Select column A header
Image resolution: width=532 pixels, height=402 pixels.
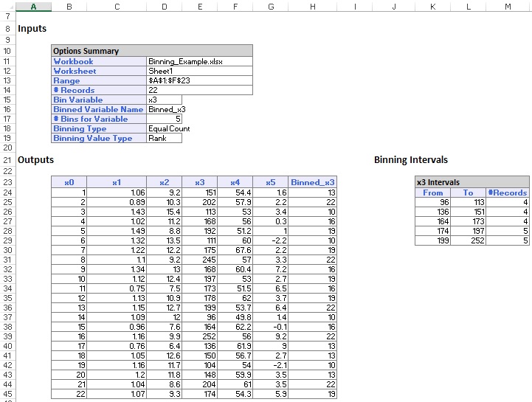pos(34,6)
